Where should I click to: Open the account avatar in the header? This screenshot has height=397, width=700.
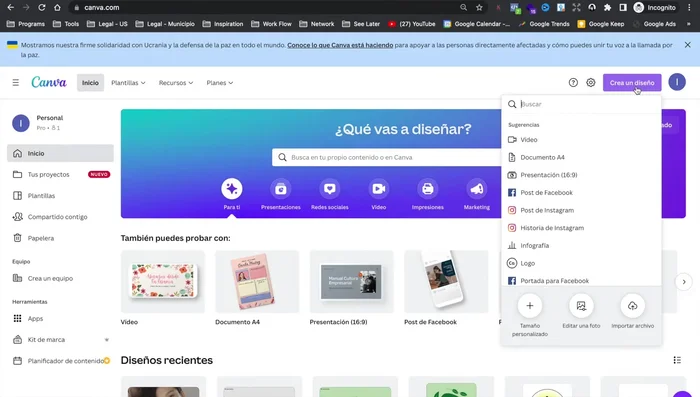click(677, 82)
